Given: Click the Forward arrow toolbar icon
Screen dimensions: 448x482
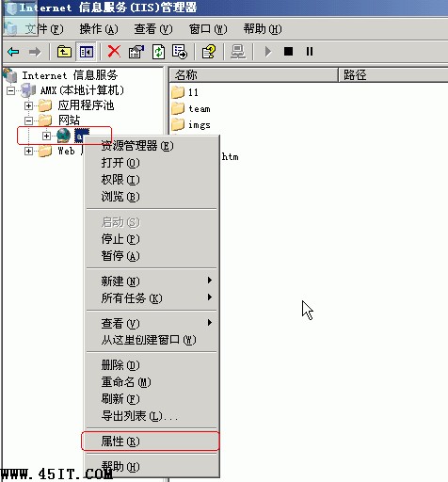Looking at the screenshot, I should 35,52.
